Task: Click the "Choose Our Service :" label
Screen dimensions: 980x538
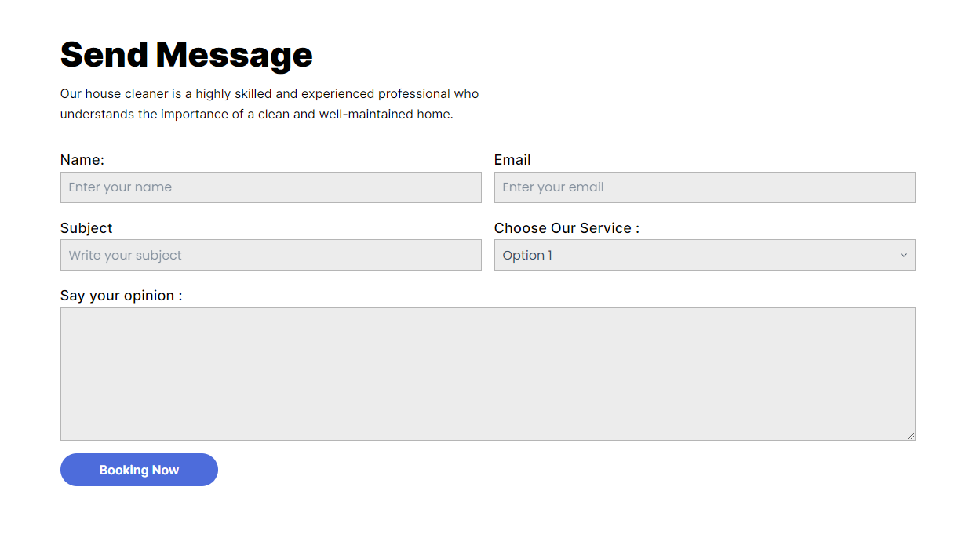Action: click(567, 228)
